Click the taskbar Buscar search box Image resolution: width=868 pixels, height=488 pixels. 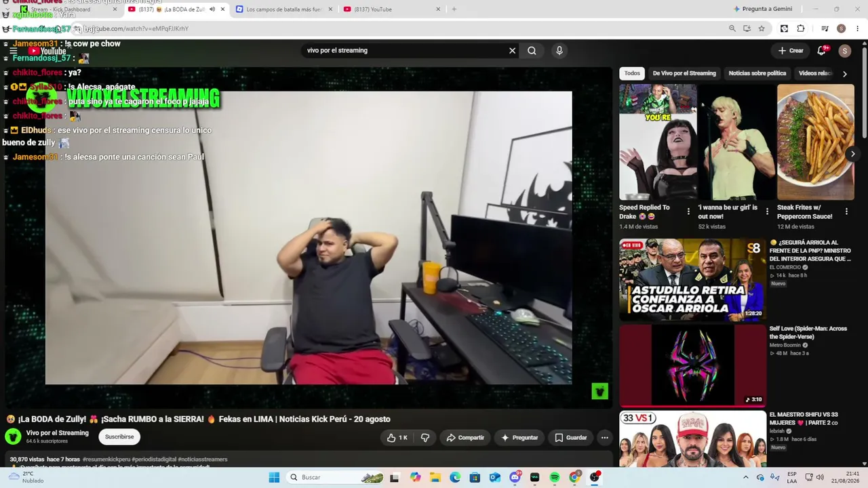tap(336, 477)
